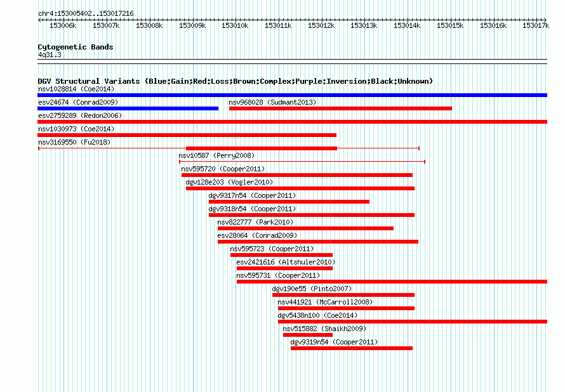Open dgv190e55 (Pinto2007) label
This screenshot has height=392, width=565.
(312, 289)
